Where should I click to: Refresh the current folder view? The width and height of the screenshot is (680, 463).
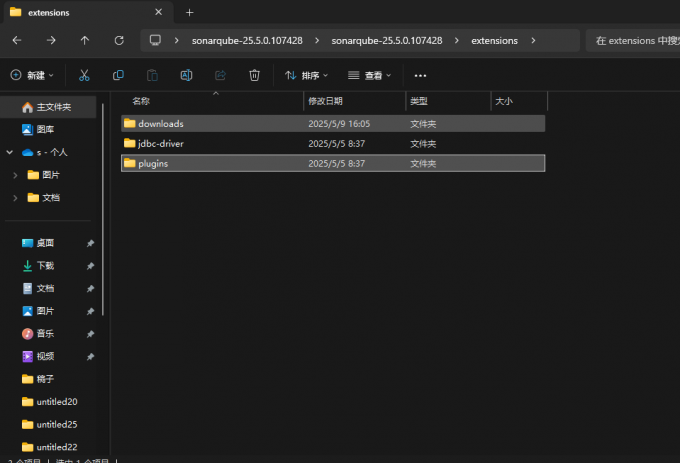tap(119, 40)
